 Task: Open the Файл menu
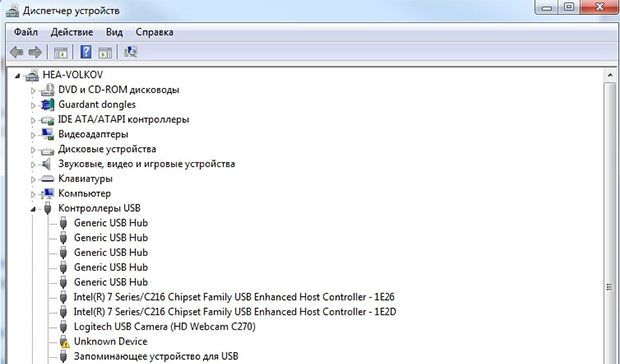click(26, 32)
